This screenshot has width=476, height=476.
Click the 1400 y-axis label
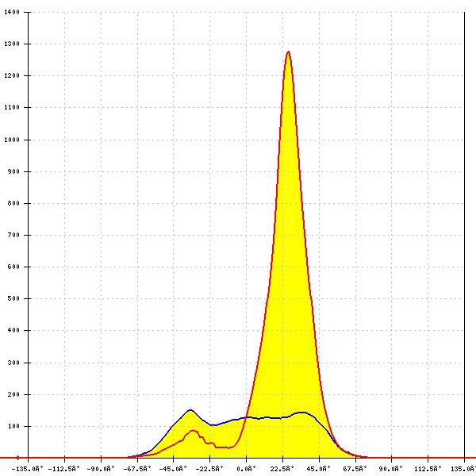12,12
